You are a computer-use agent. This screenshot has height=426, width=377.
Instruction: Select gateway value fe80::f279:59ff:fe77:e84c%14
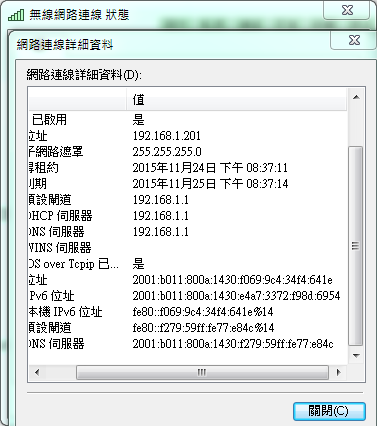pos(203,328)
